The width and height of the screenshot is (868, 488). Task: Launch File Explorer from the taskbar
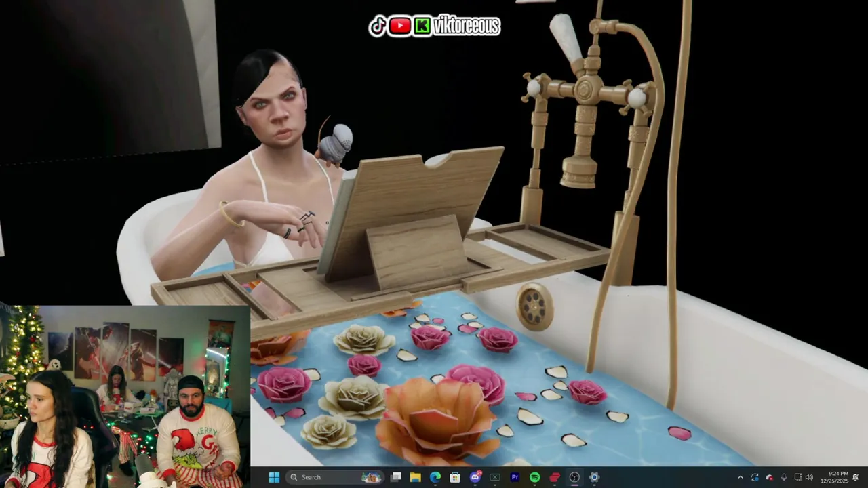[416, 477]
